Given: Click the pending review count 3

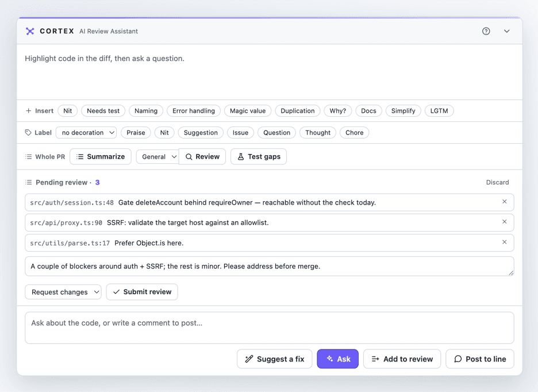Looking at the screenshot, I should click(98, 182).
